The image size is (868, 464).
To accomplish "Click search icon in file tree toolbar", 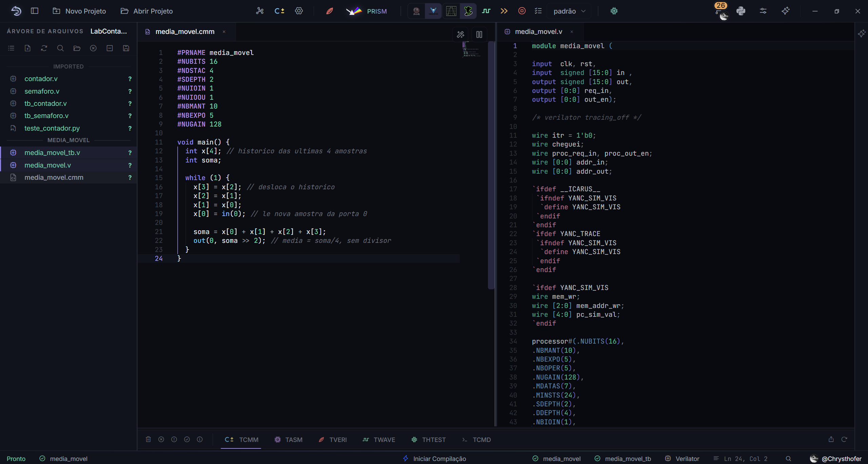I will coord(60,48).
